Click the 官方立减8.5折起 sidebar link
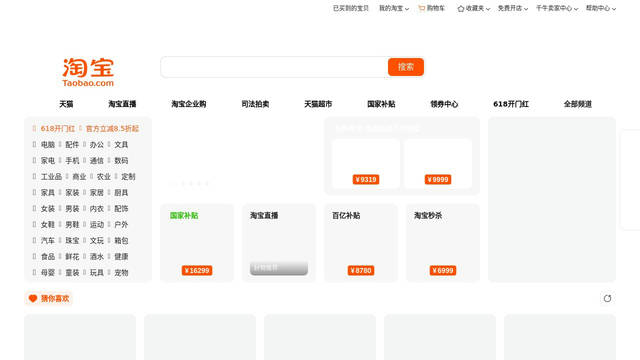 [x=112, y=129]
